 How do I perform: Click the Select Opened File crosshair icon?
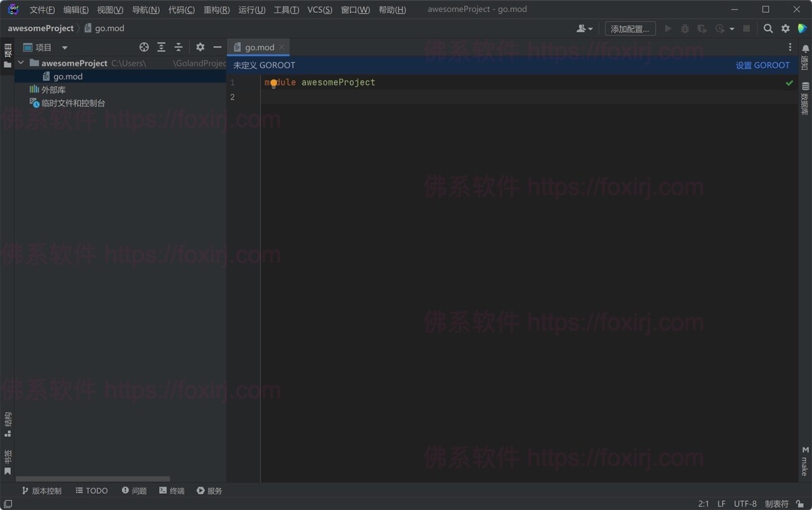tap(143, 47)
